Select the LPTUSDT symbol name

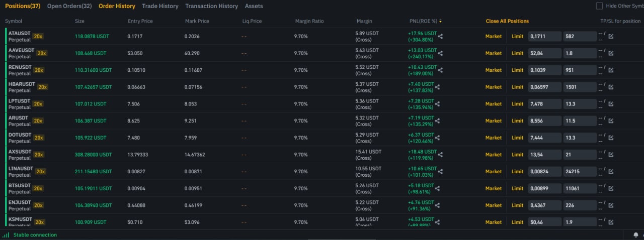tap(20, 101)
